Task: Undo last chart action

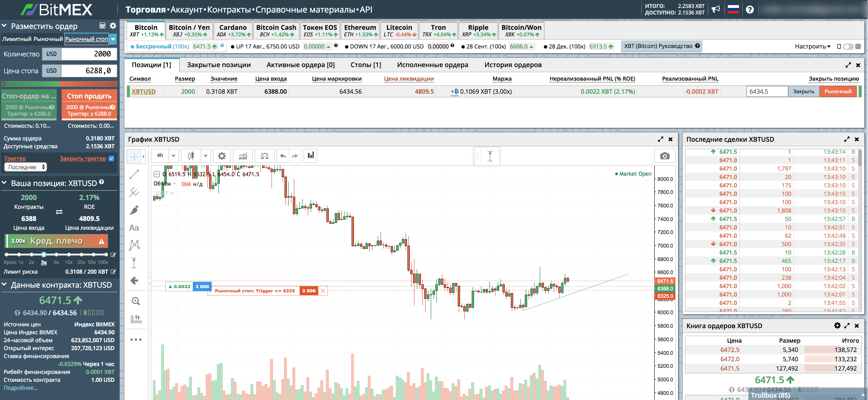Action: click(x=283, y=156)
